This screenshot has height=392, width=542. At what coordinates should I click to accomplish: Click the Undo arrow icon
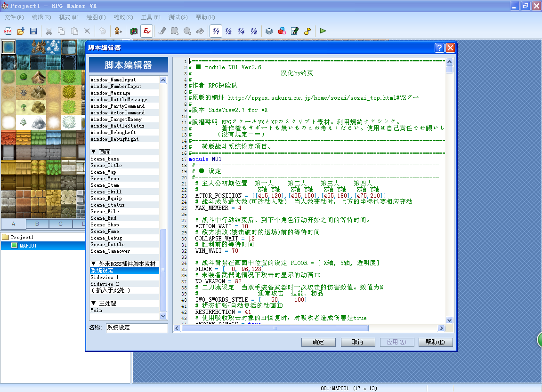coord(103,31)
